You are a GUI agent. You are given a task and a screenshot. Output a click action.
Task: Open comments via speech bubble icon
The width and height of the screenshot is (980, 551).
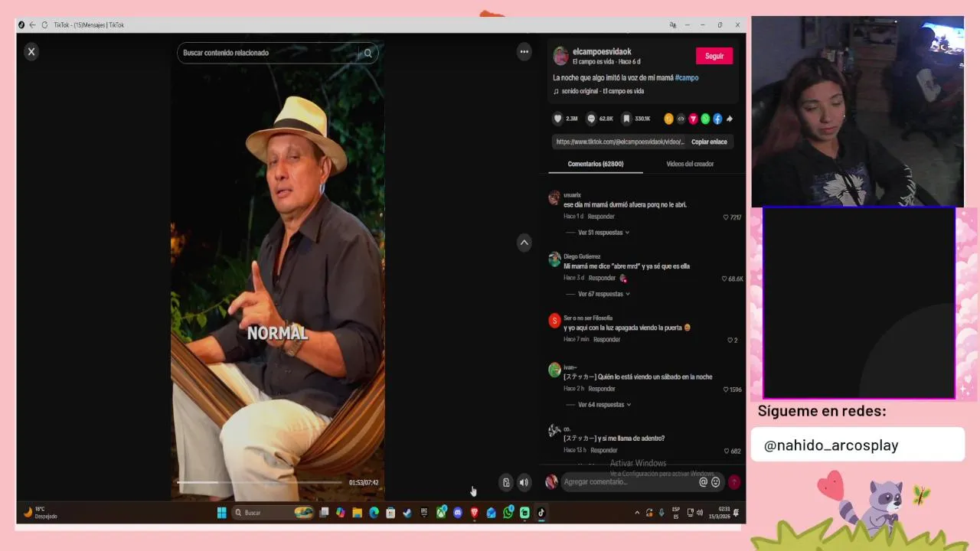[x=591, y=119]
